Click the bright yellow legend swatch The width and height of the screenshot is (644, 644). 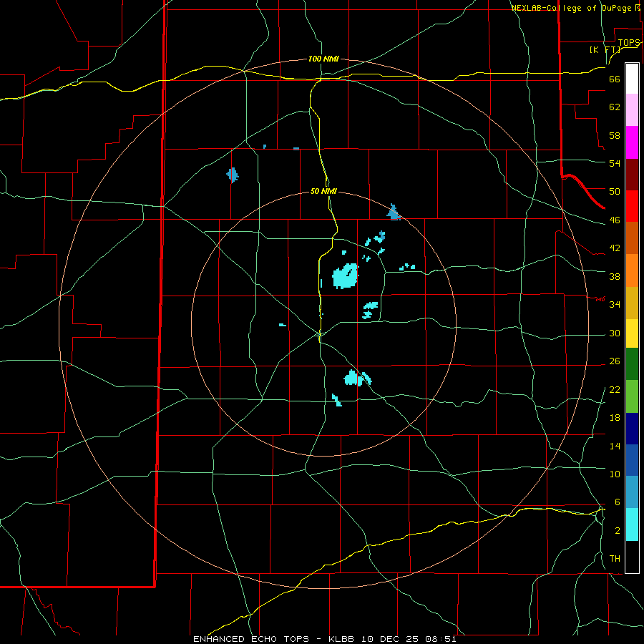tap(632, 333)
